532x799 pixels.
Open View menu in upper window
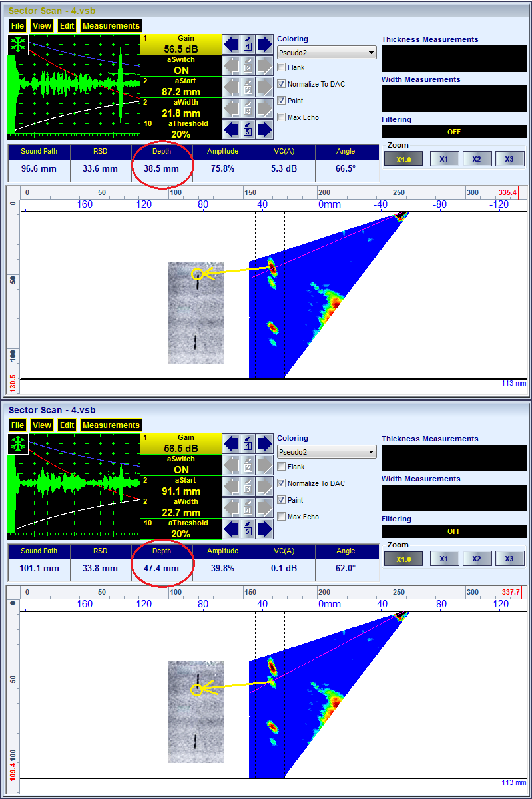tap(42, 26)
